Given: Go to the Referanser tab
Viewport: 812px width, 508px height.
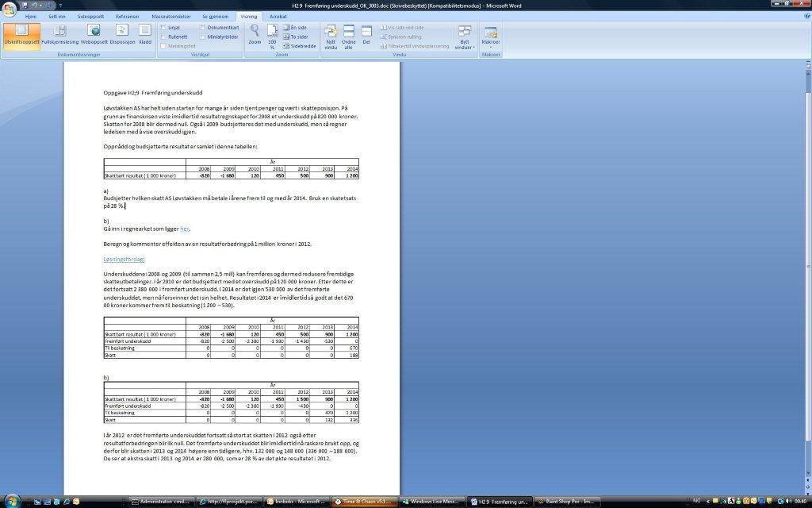Looking at the screenshot, I should pyautogui.click(x=127, y=16).
